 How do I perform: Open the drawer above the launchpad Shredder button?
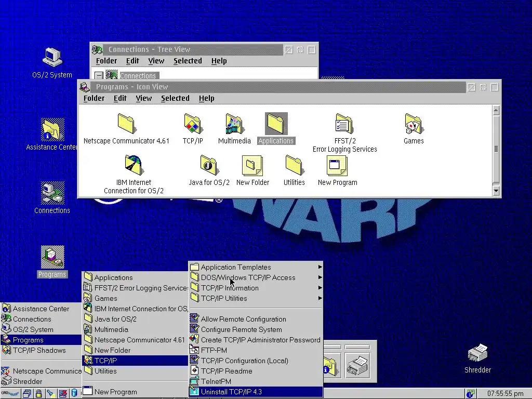(x=357, y=347)
